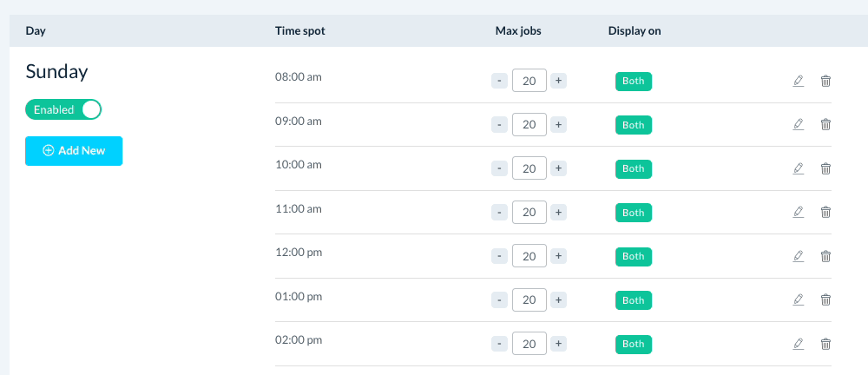Increase max jobs for 02:00 pm
Screen dimensions: 868x375
pos(559,344)
